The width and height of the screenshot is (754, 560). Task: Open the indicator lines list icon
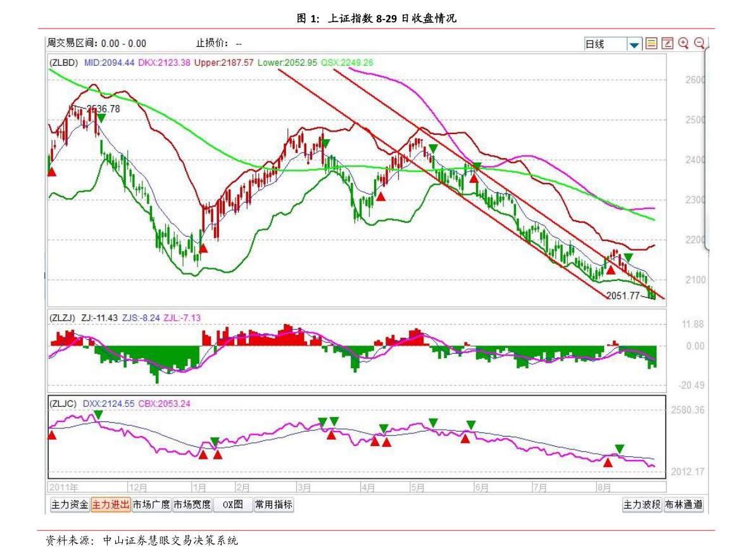tap(651, 44)
